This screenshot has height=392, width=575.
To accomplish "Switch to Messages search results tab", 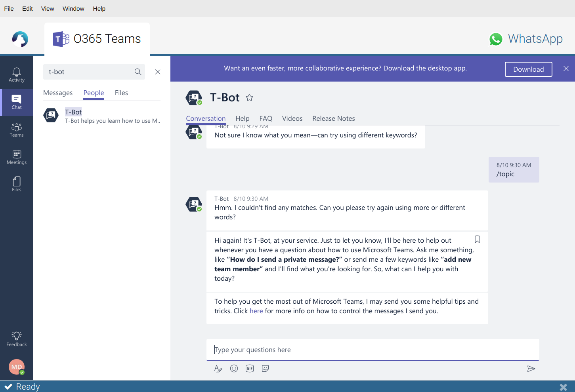I will tap(58, 93).
